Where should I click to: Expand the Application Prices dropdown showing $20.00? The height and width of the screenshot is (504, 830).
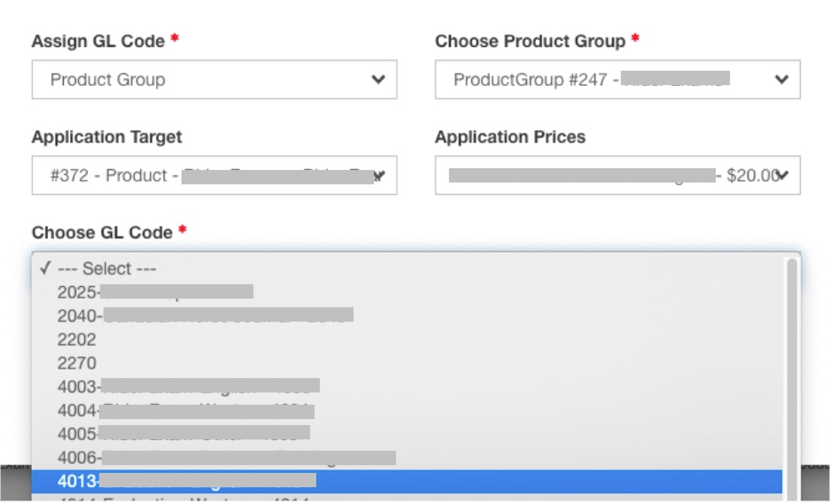pyautogui.click(x=617, y=175)
